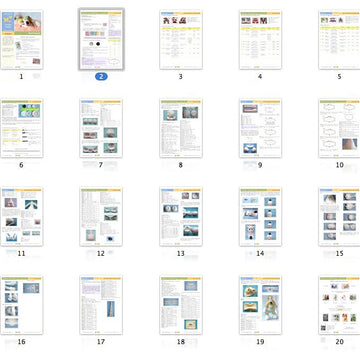Select page 9 thumbnail
360x360 pixels.
(x=260, y=128)
